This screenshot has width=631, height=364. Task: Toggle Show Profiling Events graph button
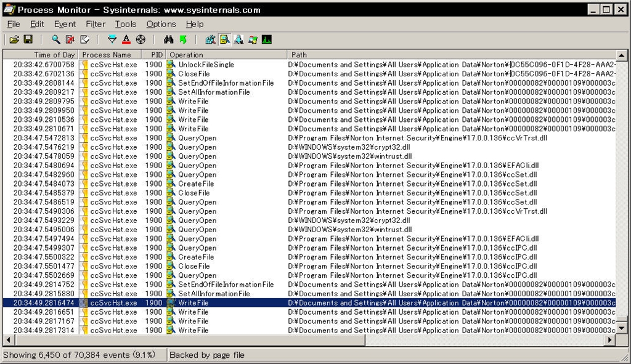coord(266,39)
